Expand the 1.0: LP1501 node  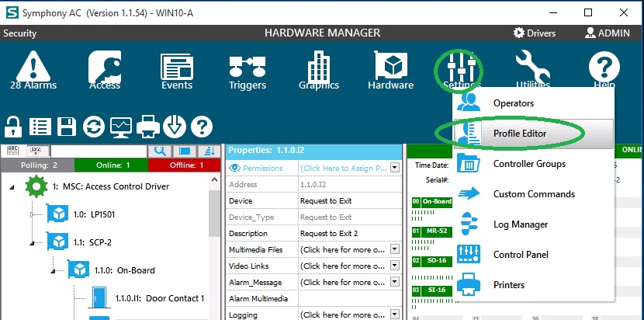point(33,214)
